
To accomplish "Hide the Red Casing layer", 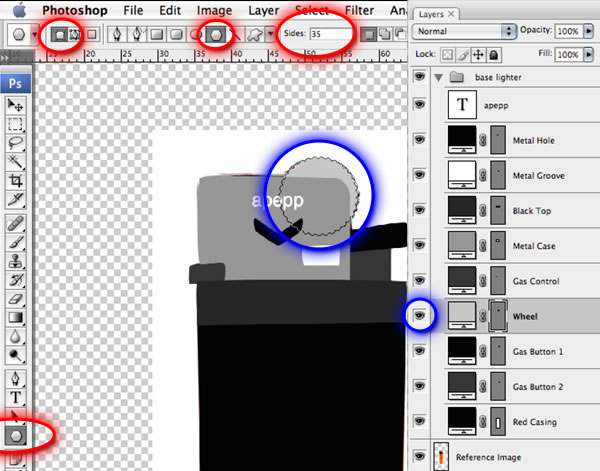I will (x=420, y=421).
